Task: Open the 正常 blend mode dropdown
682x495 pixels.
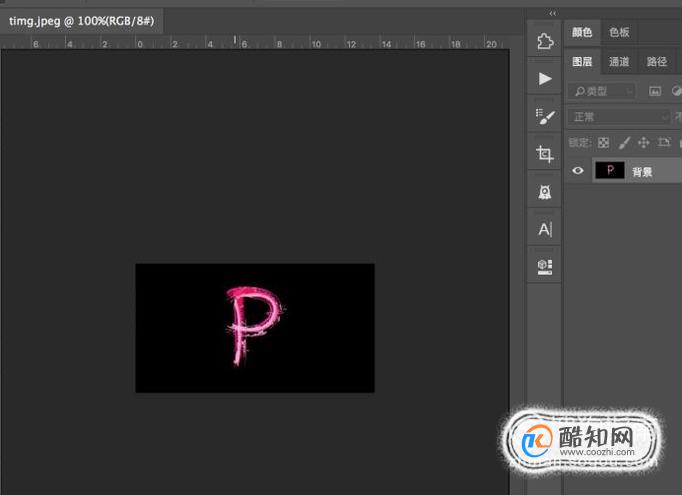Action: coord(618,117)
